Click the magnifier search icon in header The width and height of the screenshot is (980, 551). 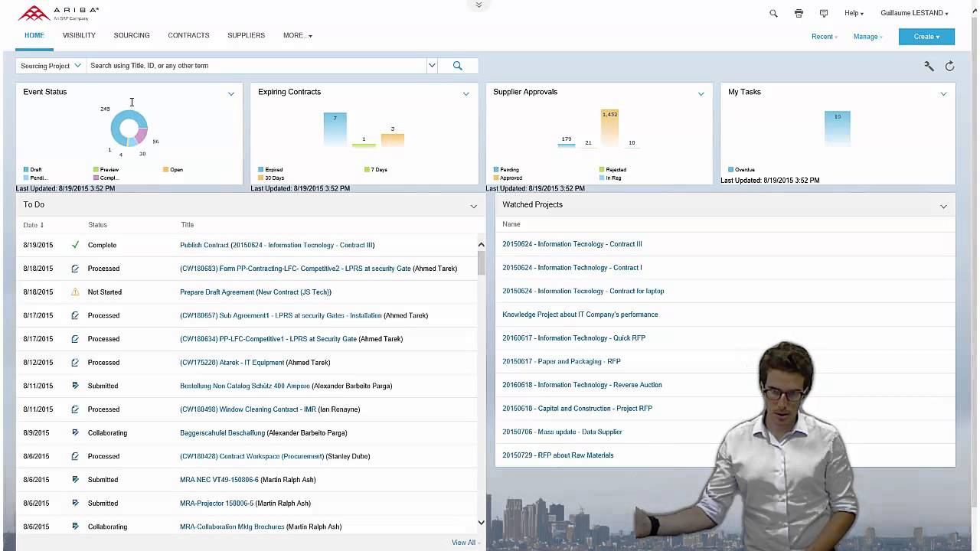[x=773, y=14]
